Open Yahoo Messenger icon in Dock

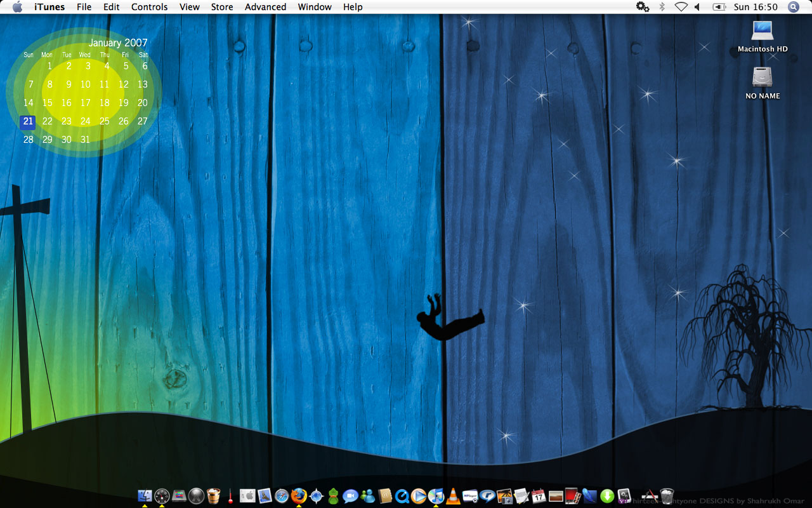(624, 496)
